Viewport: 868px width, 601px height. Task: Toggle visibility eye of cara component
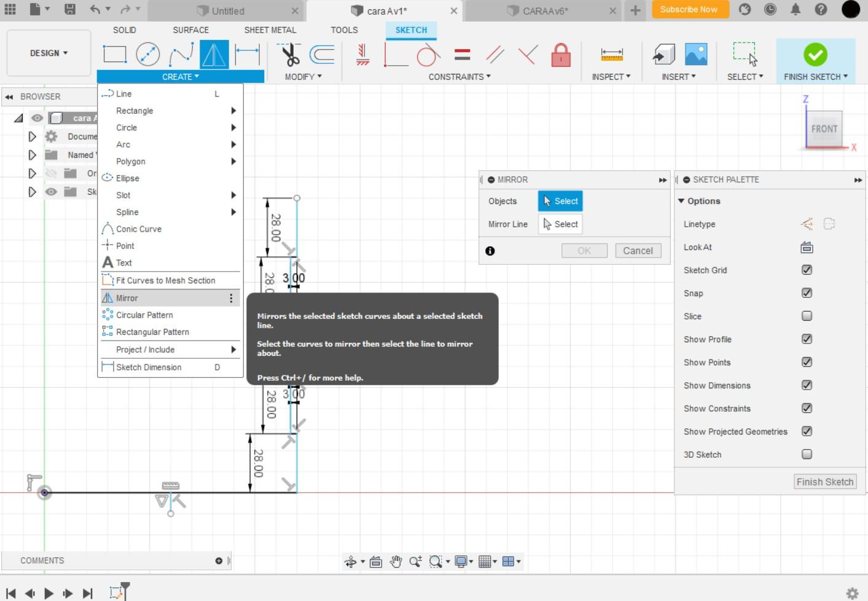[37, 118]
